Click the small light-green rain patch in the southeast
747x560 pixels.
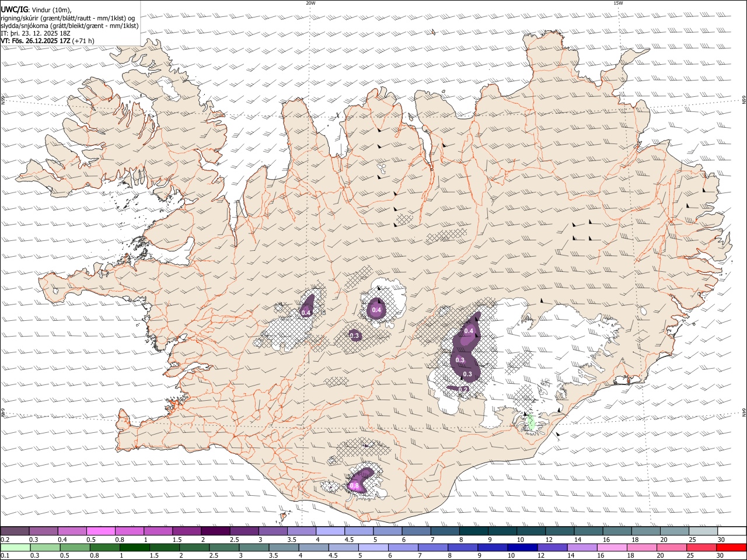pos(531,422)
